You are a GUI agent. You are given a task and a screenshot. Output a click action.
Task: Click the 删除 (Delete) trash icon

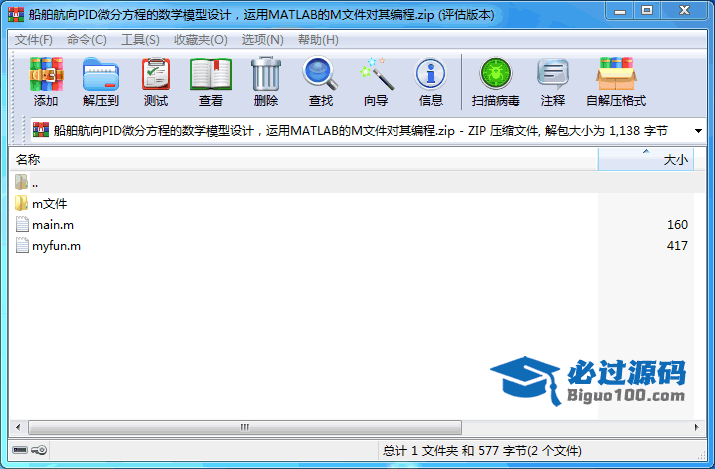point(266,74)
